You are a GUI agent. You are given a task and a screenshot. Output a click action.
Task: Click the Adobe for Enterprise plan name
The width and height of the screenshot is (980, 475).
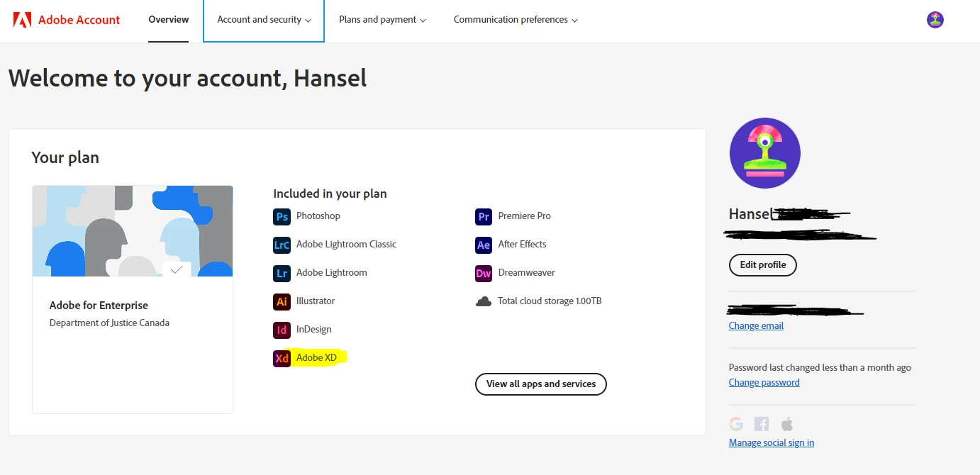coord(99,306)
